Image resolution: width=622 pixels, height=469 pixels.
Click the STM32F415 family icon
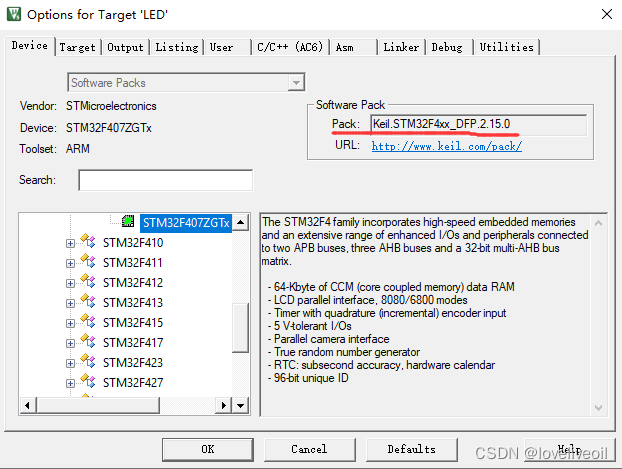88,321
